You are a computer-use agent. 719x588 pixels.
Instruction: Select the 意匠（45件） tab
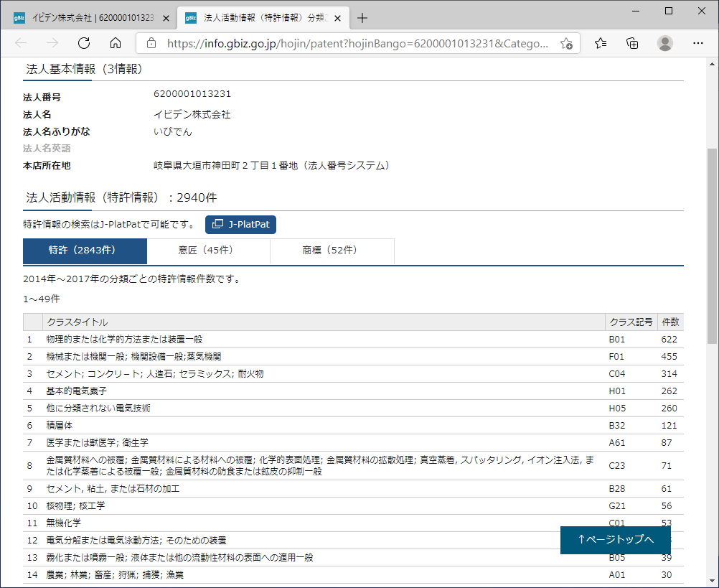[x=208, y=251]
